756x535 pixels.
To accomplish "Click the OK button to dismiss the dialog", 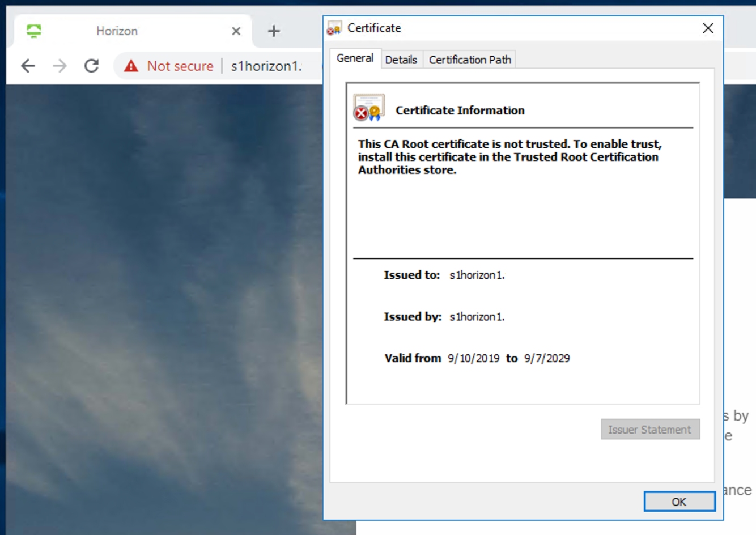I will point(678,502).
